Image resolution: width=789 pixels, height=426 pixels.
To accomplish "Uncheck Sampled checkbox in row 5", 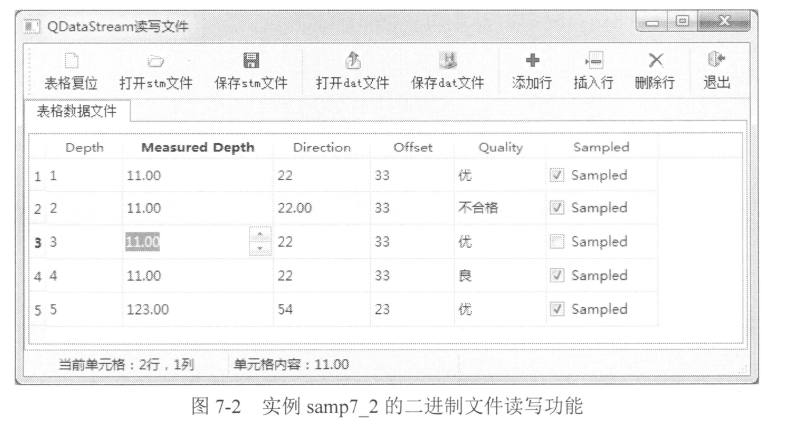I will click(557, 309).
